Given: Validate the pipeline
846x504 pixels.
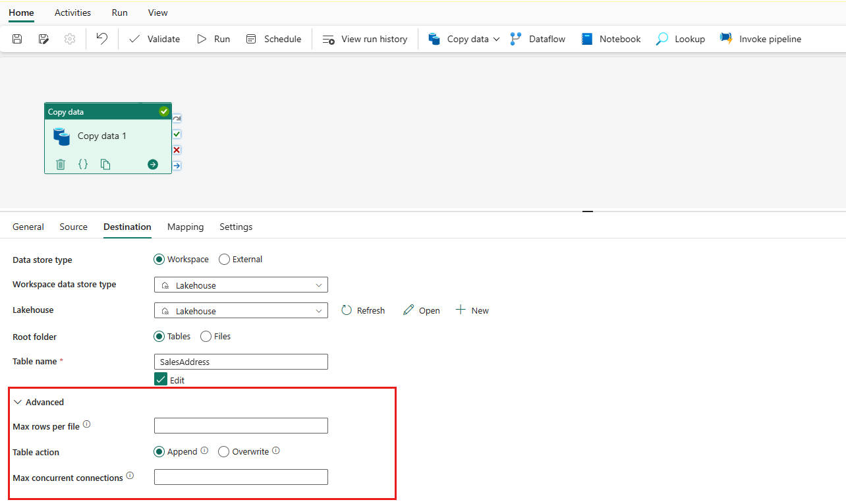Looking at the screenshot, I should point(154,39).
